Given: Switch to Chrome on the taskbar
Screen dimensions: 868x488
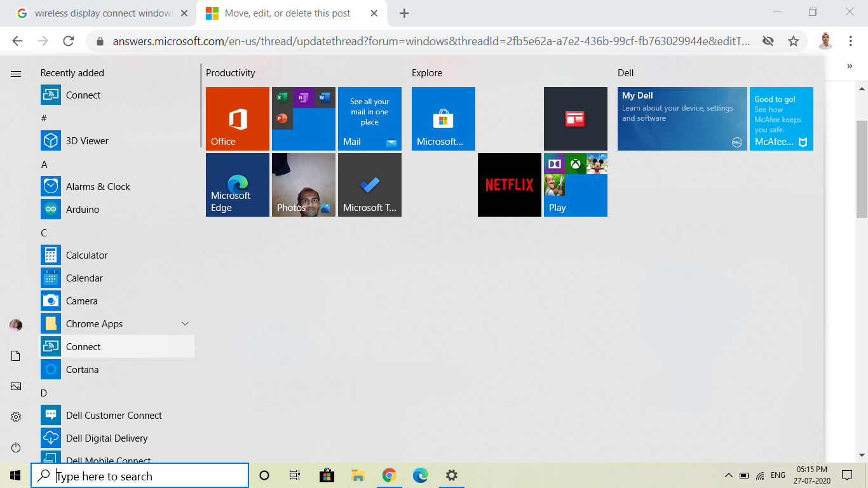Looking at the screenshot, I should click(389, 475).
